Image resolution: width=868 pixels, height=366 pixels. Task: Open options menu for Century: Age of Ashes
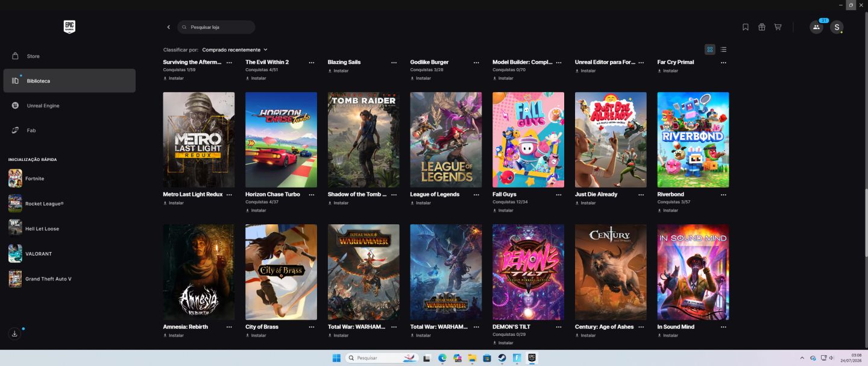coord(641,327)
